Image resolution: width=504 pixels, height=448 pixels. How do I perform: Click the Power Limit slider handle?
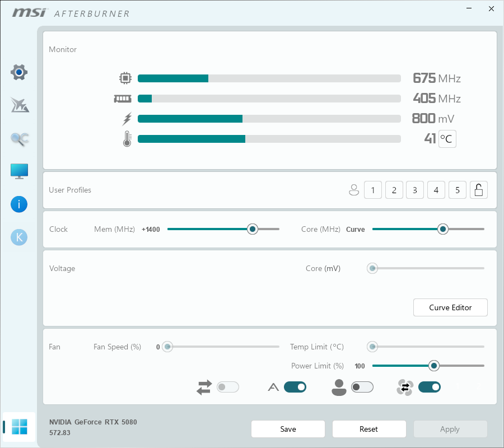(433, 366)
